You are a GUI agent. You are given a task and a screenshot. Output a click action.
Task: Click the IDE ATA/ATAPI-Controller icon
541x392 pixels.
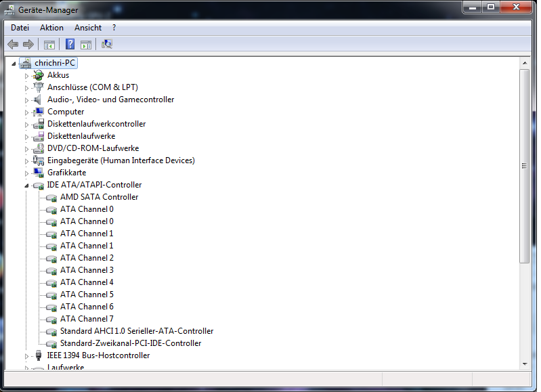[39, 186]
